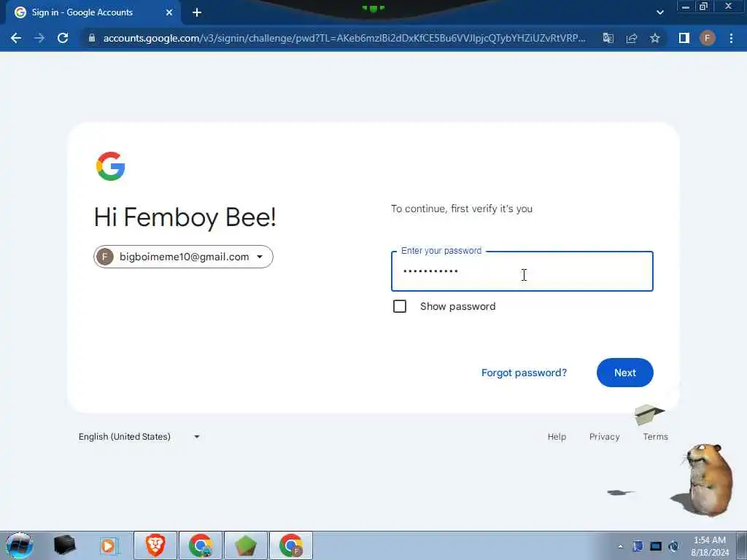Click the Hi Femboy Bee! heading
Image resolution: width=747 pixels, height=560 pixels.
[185, 217]
